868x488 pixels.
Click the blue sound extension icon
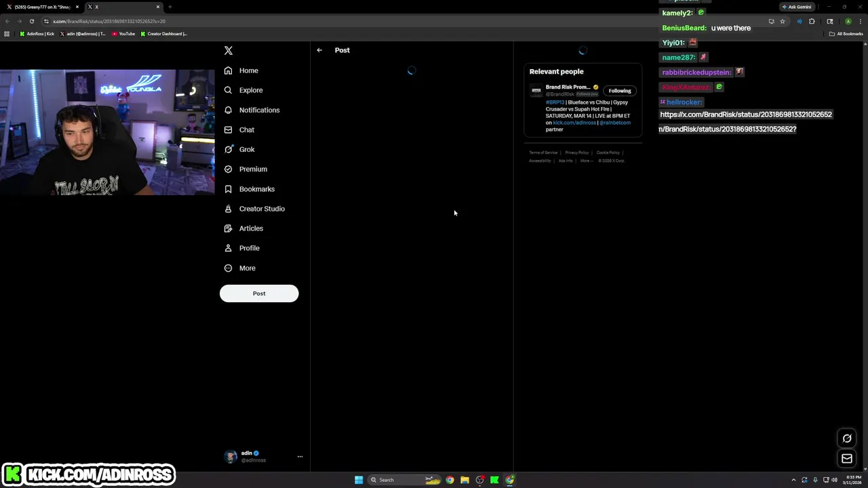800,21
